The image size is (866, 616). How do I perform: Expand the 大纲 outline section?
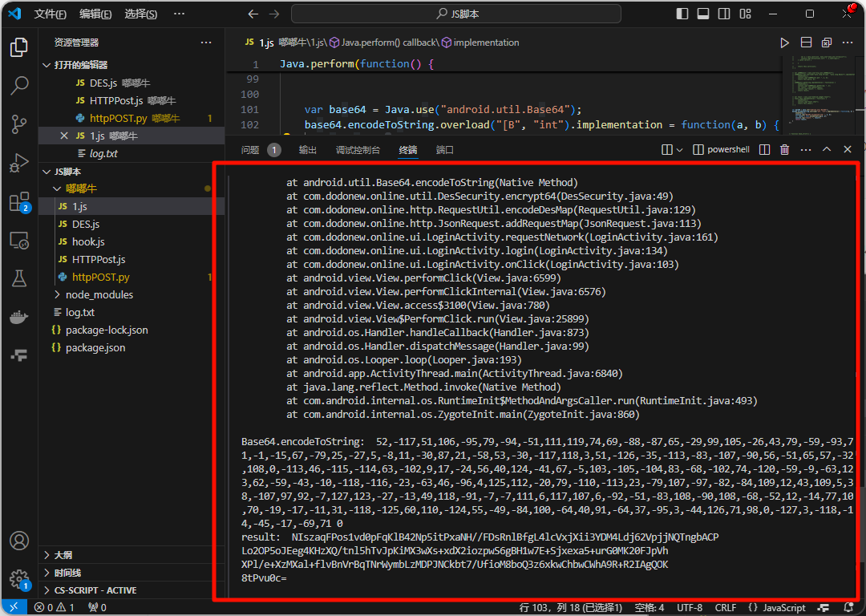[63, 555]
